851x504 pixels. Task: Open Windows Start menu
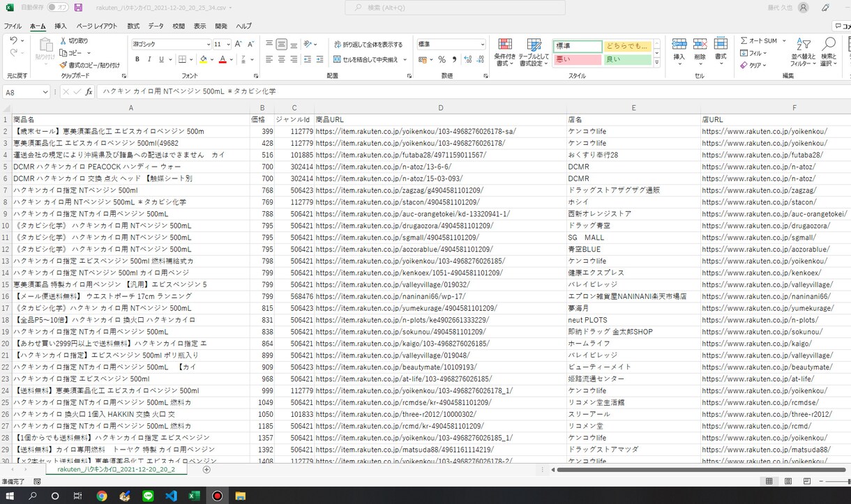pyautogui.click(x=10, y=496)
